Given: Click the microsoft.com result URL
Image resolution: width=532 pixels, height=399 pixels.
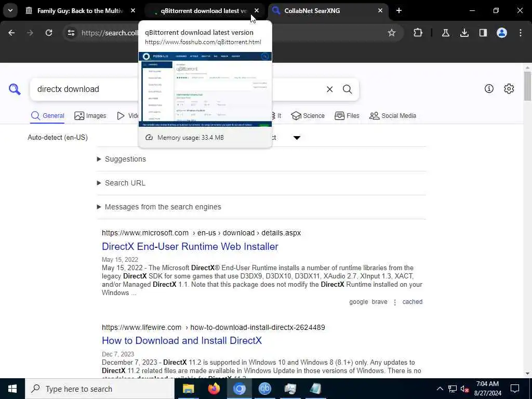Looking at the screenshot, I should pyautogui.click(x=201, y=233).
